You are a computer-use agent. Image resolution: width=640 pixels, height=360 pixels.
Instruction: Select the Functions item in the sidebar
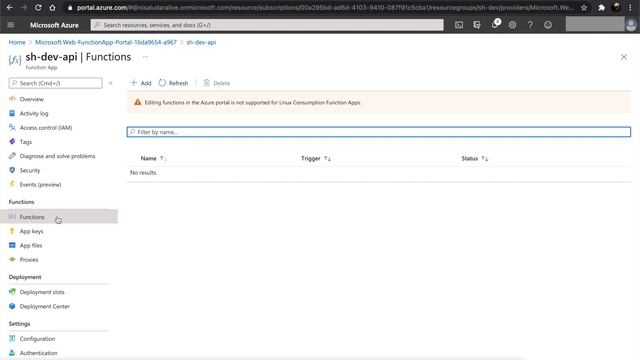click(59, 217)
